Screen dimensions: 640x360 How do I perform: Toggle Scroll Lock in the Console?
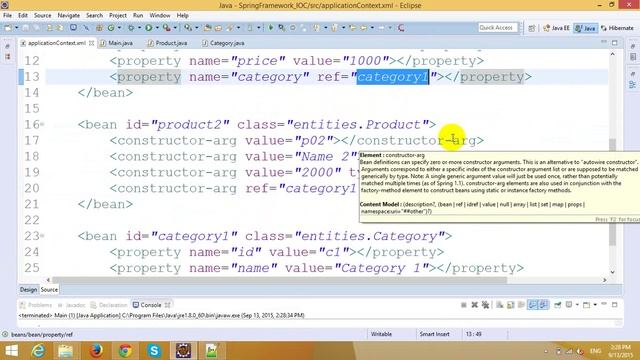click(510, 305)
